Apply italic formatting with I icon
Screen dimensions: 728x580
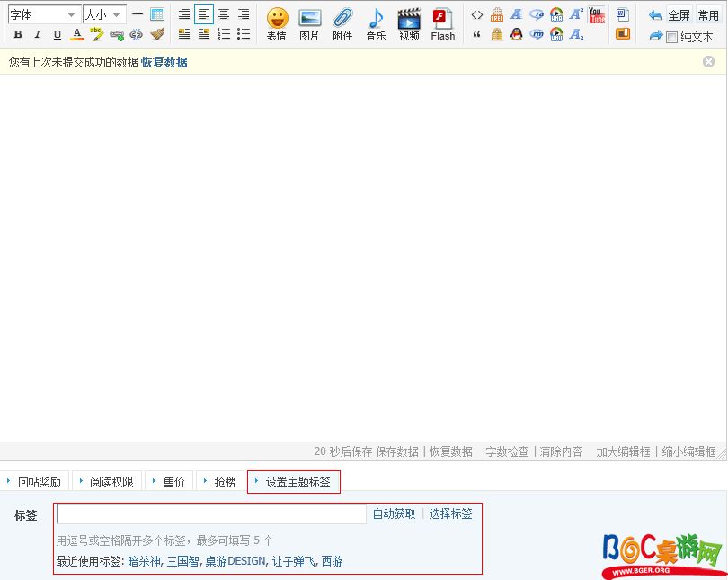pyautogui.click(x=38, y=34)
